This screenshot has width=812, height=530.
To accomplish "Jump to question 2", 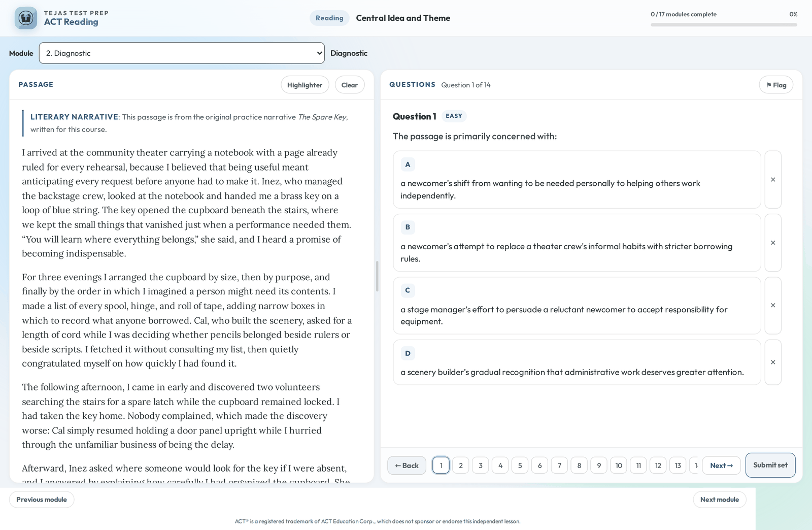I will pos(461,466).
